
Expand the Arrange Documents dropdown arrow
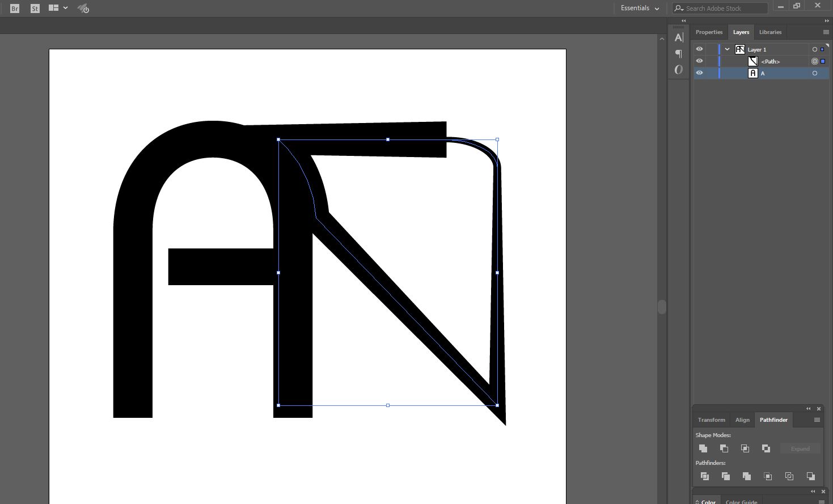[66, 8]
